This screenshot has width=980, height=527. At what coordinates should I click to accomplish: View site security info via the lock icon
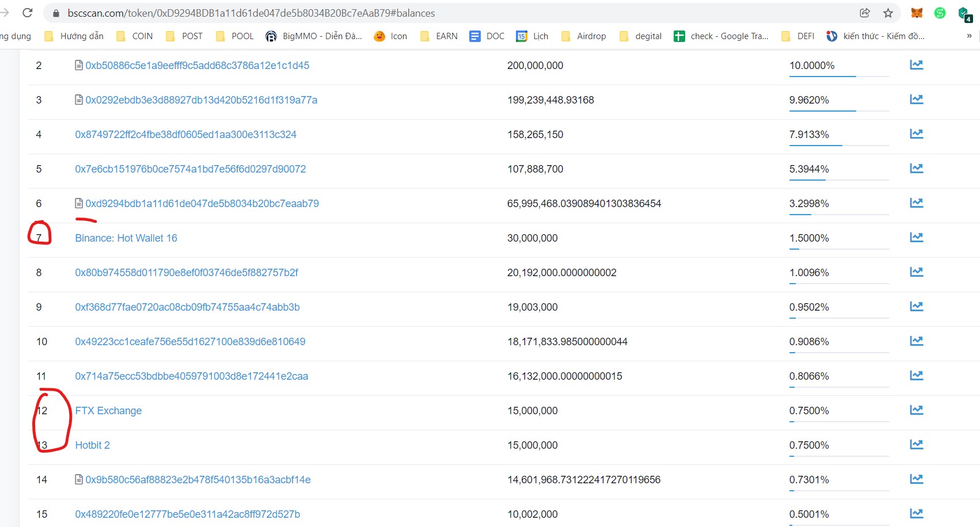pyautogui.click(x=56, y=13)
